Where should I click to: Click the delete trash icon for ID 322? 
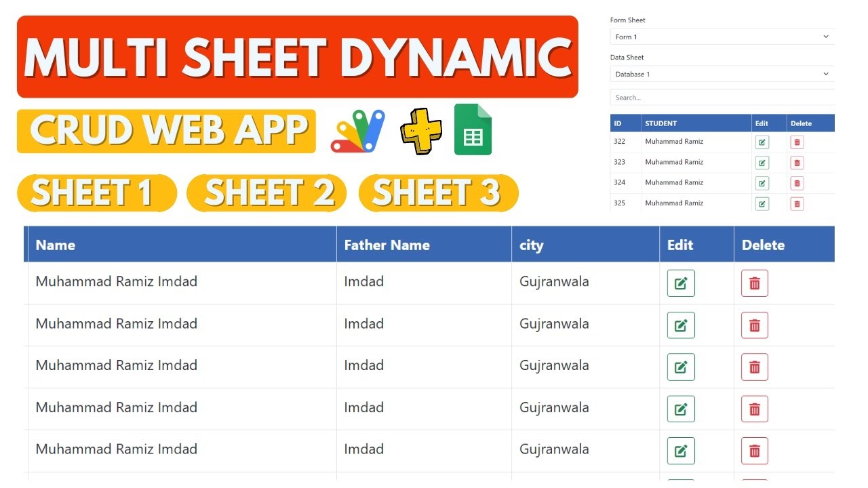coord(797,142)
